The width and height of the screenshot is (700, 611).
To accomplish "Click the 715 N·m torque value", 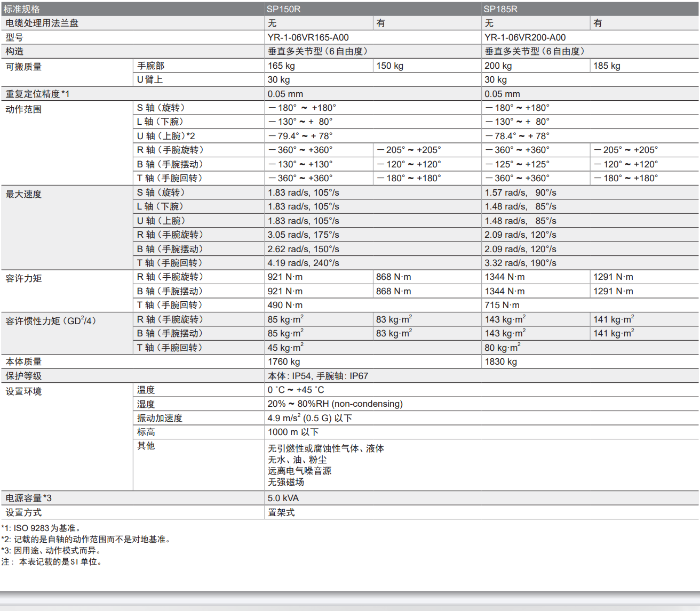I will click(x=502, y=305).
